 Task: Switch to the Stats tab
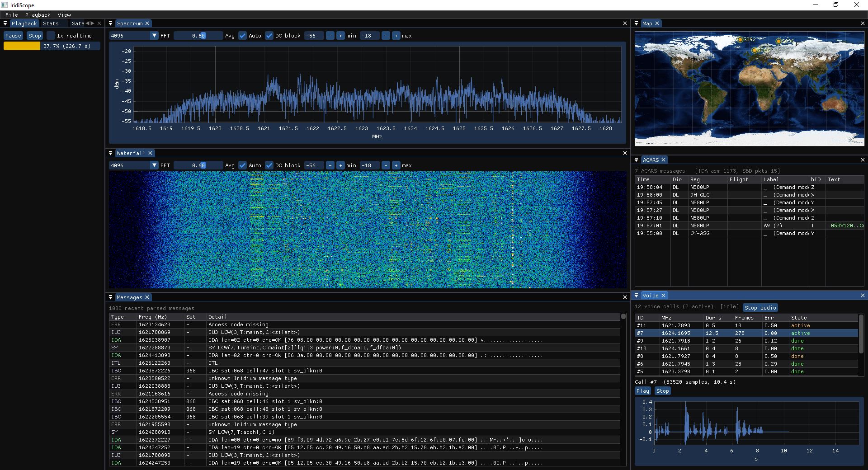tap(51, 23)
